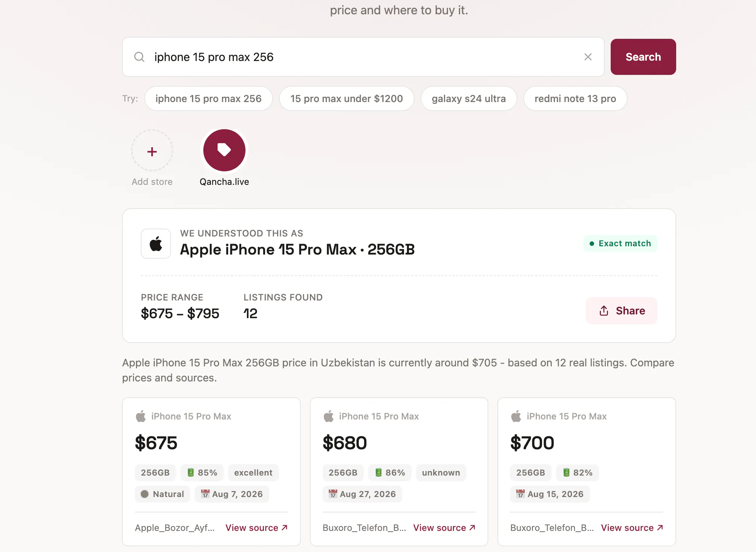
Task: Click into the search query input field
Action: click(363, 57)
